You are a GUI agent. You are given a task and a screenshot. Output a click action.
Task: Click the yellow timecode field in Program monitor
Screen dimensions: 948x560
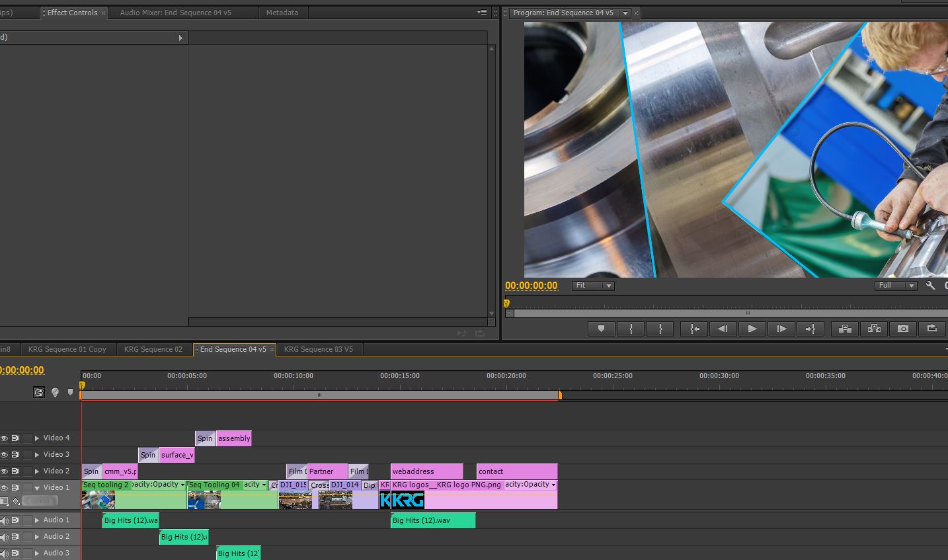532,285
